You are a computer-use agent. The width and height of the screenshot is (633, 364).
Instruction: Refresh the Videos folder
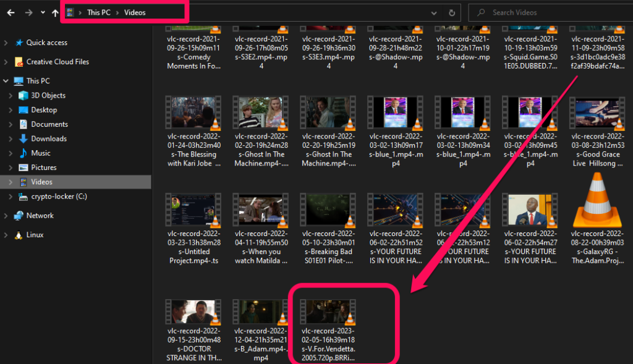[x=452, y=12]
